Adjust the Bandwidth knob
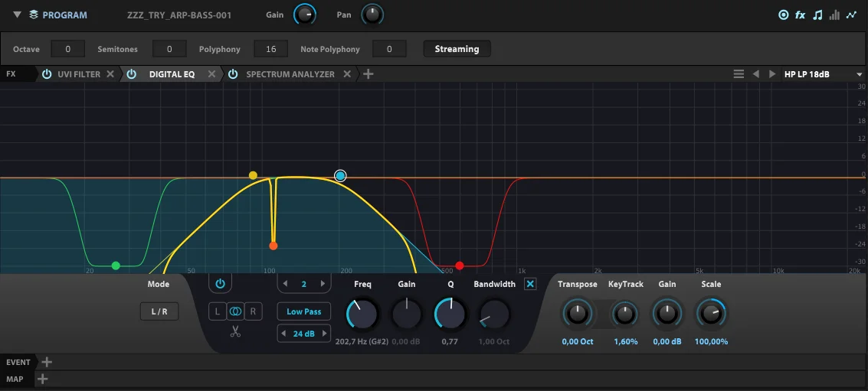 coord(494,314)
